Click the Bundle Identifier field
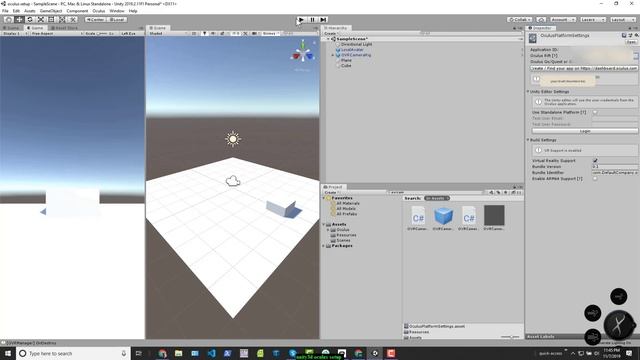The image size is (640, 360). 615,173
